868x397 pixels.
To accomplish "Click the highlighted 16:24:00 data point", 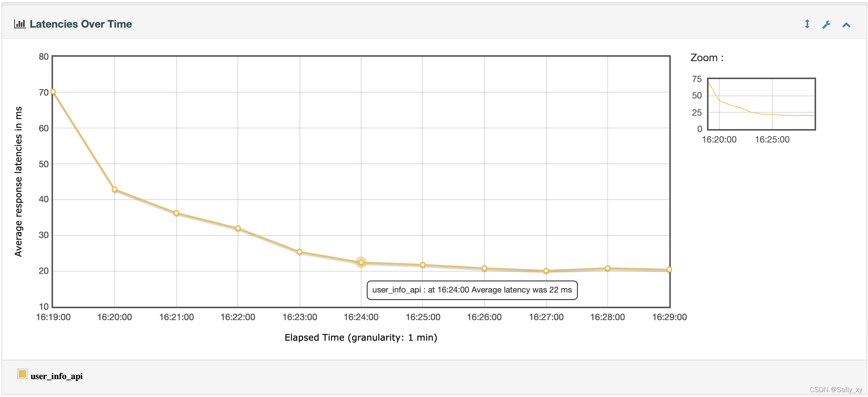I will tap(361, 263).
